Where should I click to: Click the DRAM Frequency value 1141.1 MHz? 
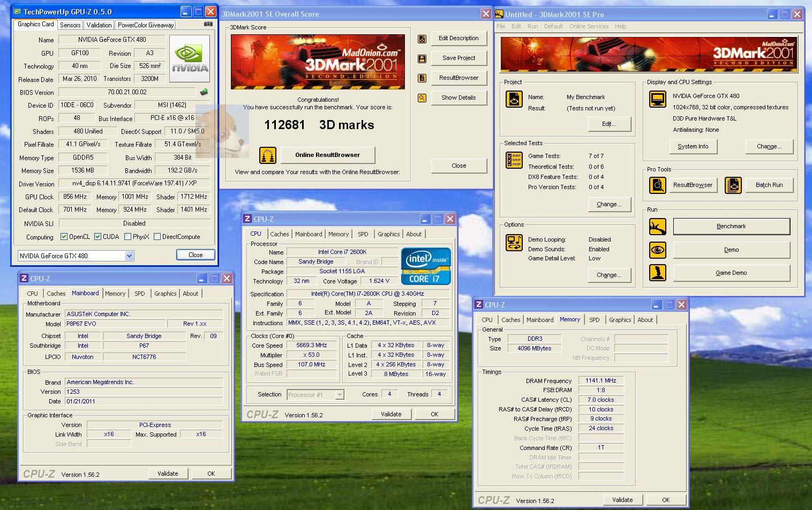point(601,381)
